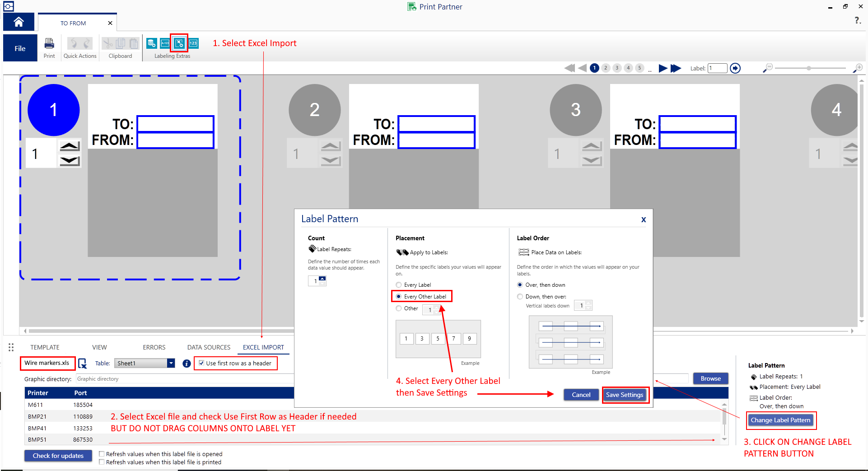
Task: Go to the next label page arrow
Action: click(x=663, y=68)
